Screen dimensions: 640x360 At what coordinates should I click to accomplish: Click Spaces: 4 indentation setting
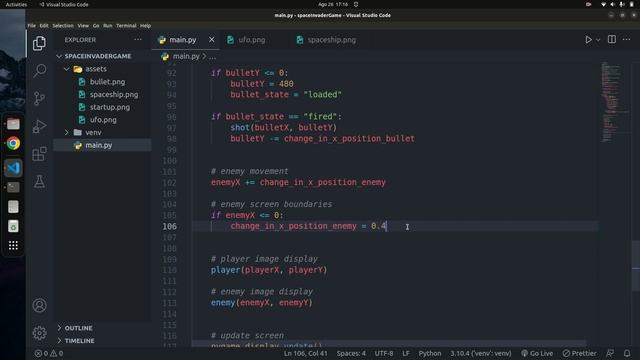point(351,353)
